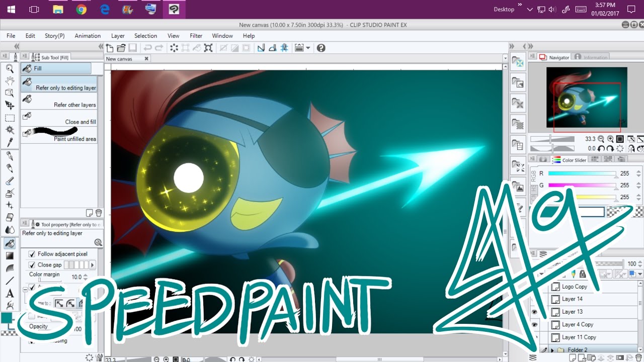Viewport: 644px width, 362px height.
Task: Toggle Follow adjacent pixel checkbox
Action: pyautogui.click(x=32, y=254)
